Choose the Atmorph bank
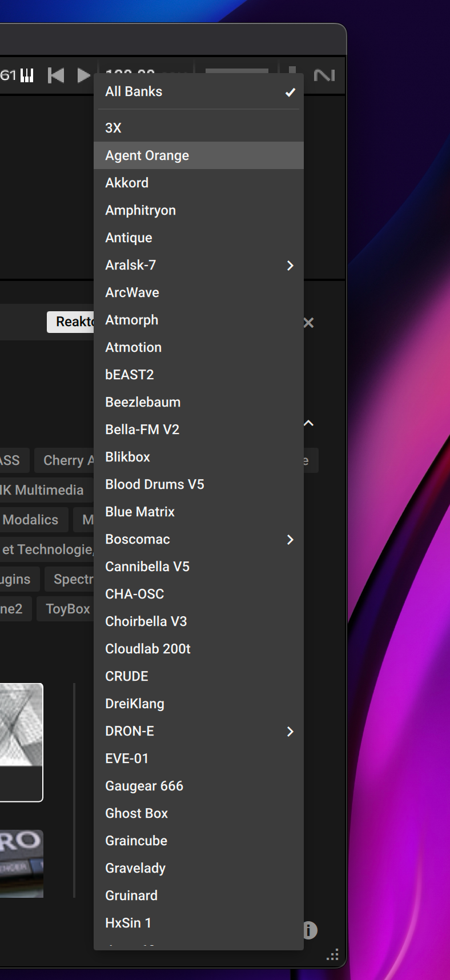Screen dimensions: 450x980 tap(198, 320)
